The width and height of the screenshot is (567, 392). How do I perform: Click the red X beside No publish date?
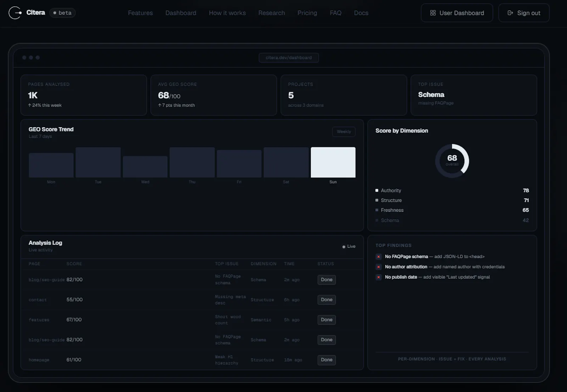coord(378,277)
